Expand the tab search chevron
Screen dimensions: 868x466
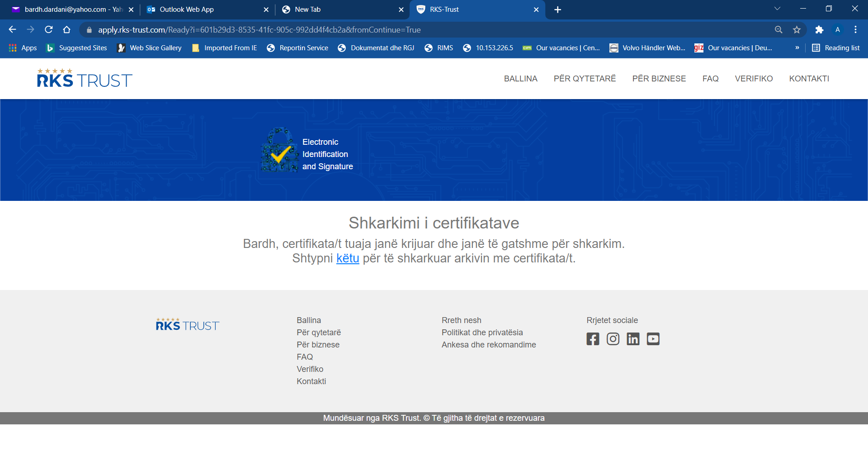pyautogui.click(x=777, y=9)
